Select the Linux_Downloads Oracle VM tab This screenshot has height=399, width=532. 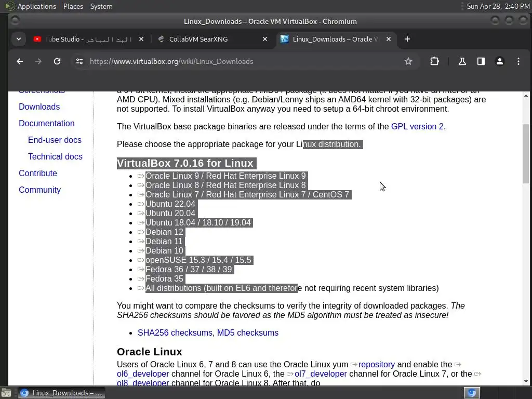tap(336, 39)
